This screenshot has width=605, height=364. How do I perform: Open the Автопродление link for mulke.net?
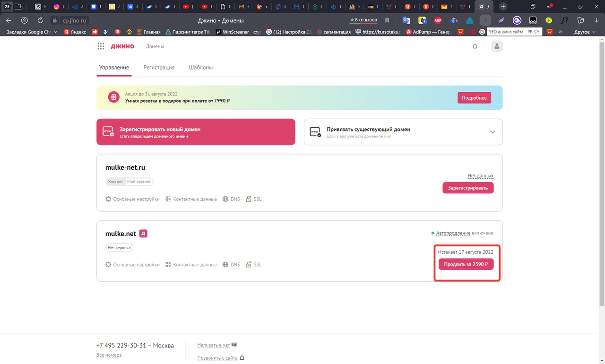coord(453,233)
